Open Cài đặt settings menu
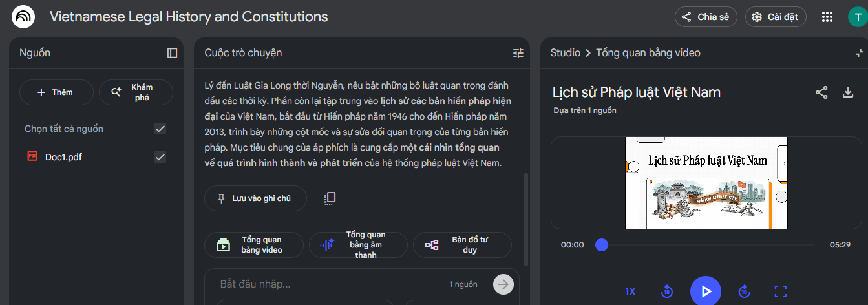 775,17
